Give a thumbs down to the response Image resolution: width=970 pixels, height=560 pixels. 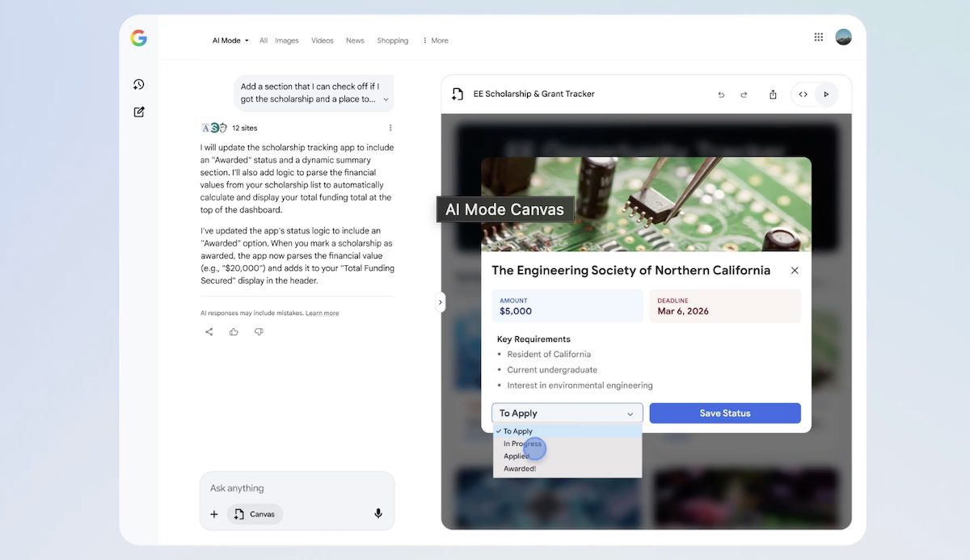coord(259,332)
